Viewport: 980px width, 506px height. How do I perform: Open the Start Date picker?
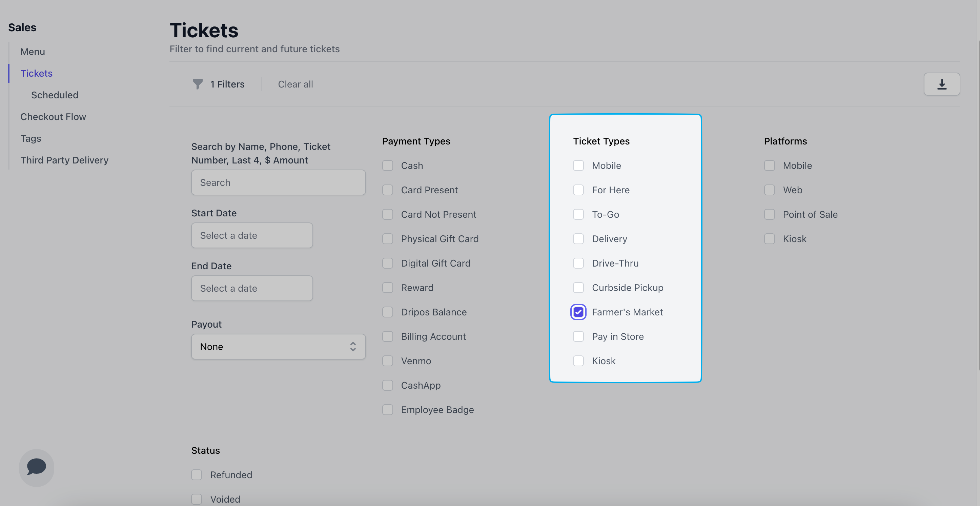252,235
